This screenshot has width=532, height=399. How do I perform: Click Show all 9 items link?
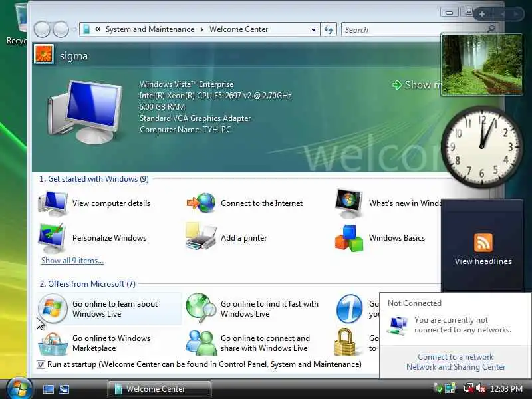[72, 261]
